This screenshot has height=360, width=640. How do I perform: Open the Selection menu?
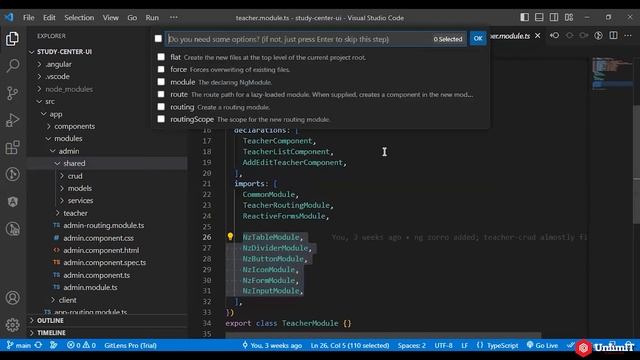pos(79,18)
